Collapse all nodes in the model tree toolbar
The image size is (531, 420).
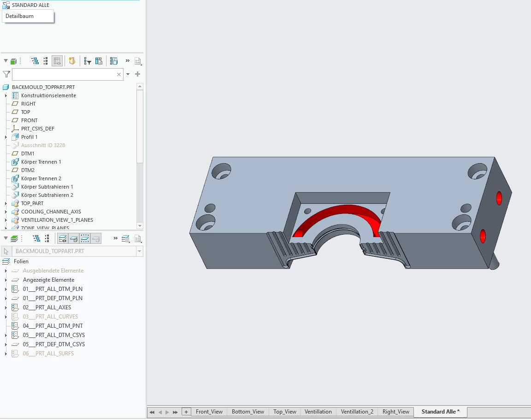tap(46, 61)
